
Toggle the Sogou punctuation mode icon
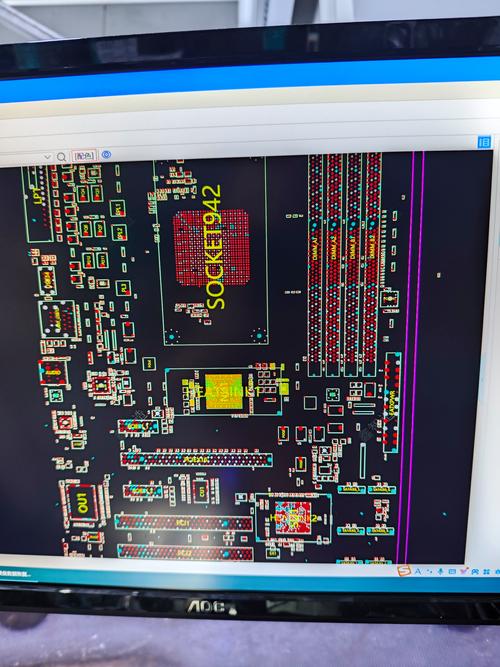(x=429, y=572)
